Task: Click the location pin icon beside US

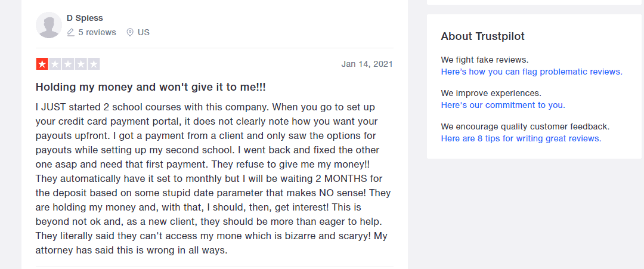Action: pyautogui.click(x=130, y=32)
